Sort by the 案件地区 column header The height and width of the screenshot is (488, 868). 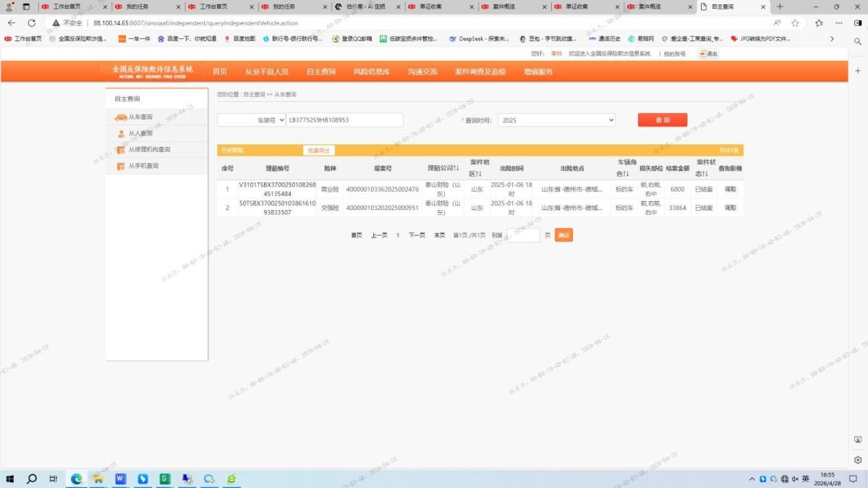(x=480, y=168)
